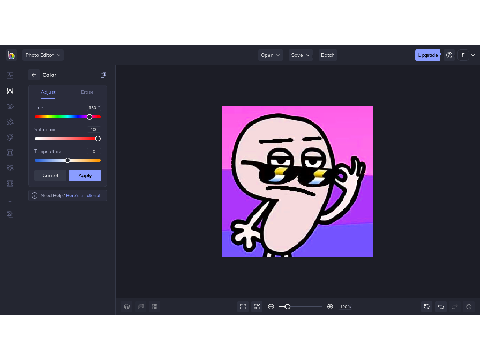480x360 pixels.
Task: Click the third bottom-left toolbar icon
Action: click(154, 306)
